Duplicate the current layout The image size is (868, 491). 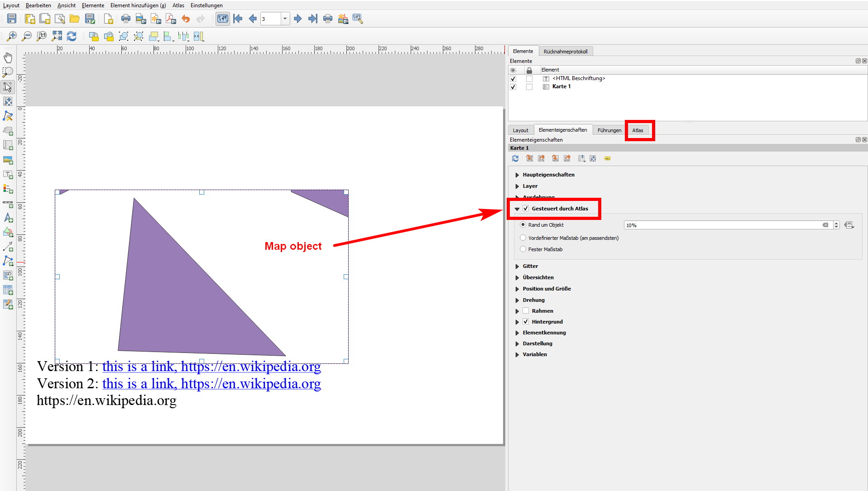click(x=45, y=19)
